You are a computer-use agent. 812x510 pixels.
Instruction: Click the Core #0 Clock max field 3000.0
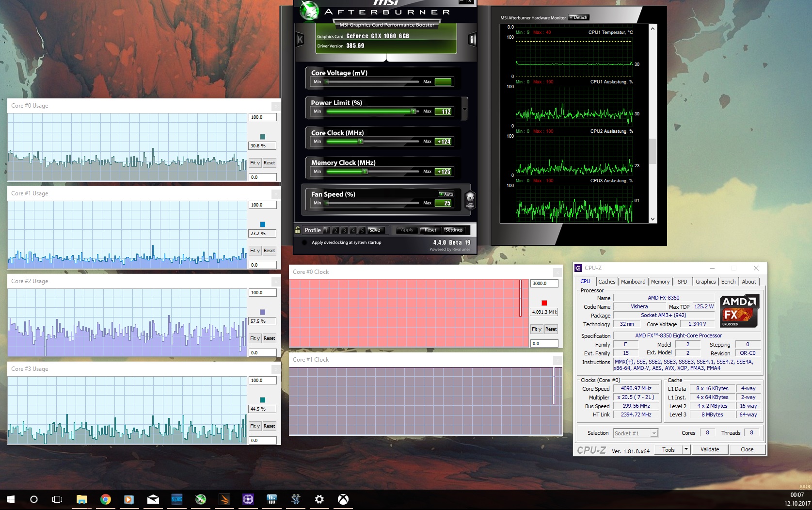(544, 284)
